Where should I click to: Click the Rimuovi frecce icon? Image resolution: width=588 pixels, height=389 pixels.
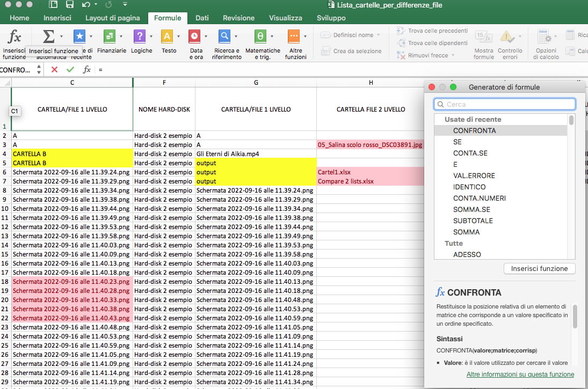point(401,55)
